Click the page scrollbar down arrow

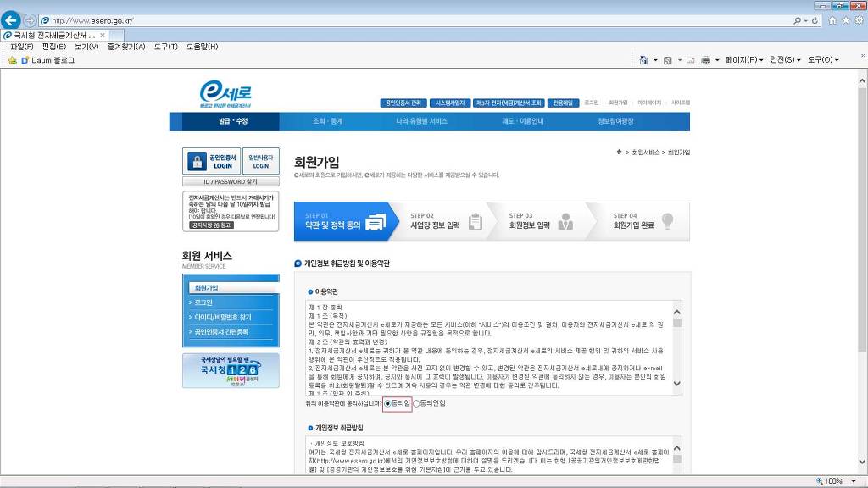(x=862, y=462)
